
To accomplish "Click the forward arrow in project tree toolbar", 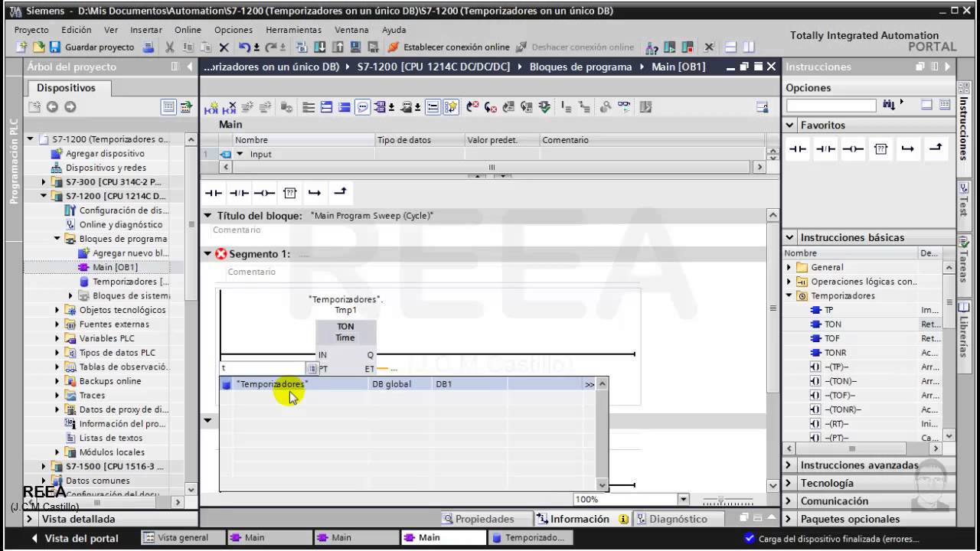I will tap(70, 108).
